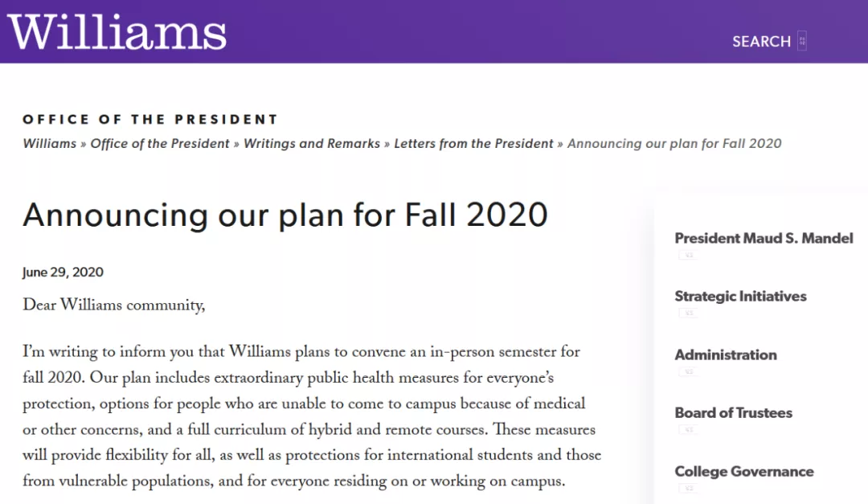Click the OFFICE OF THE PRESIDENT section heading

pos(150,119)
